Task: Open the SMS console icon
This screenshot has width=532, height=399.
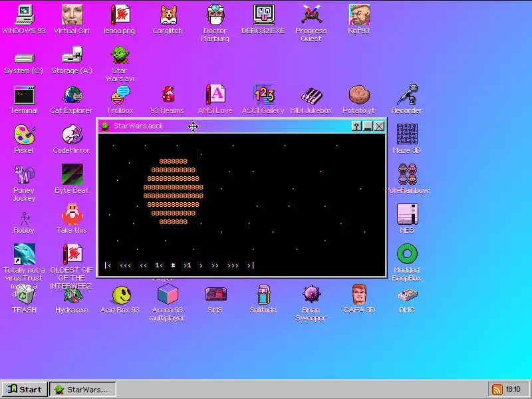Action: (215, 299)
